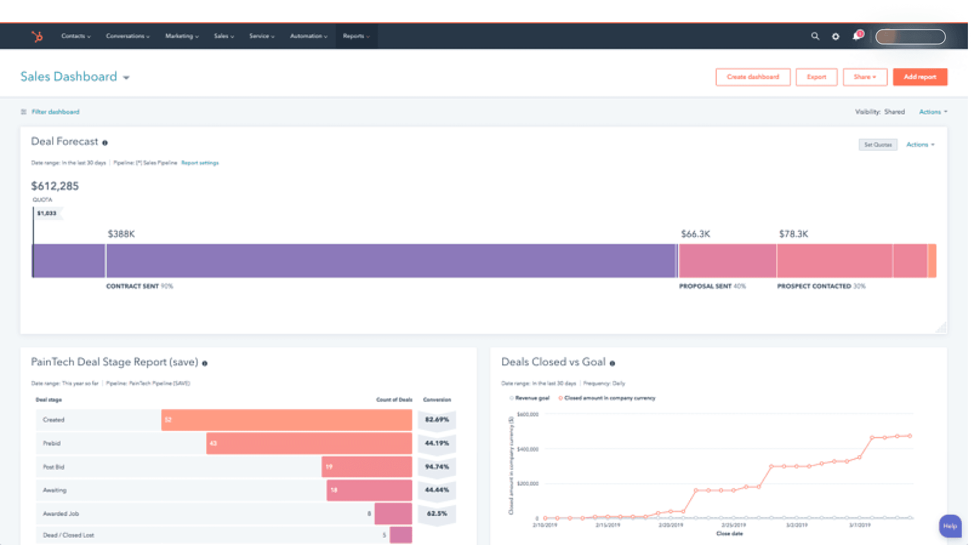Viewport: 980px width, 545px height.
Task: Click the settings gear icon
Action: [x=836, y=36]
